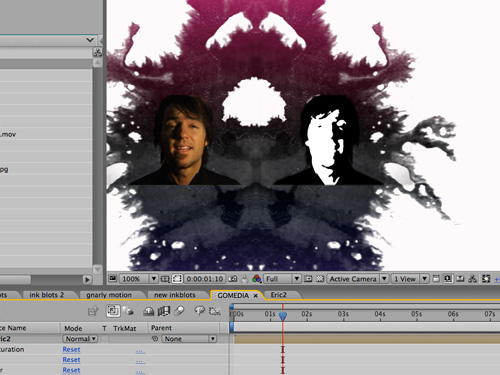Toggle hide shy layers switch
Image resolution: width=500 pixels, height=375 pixels.
(148, 311)
